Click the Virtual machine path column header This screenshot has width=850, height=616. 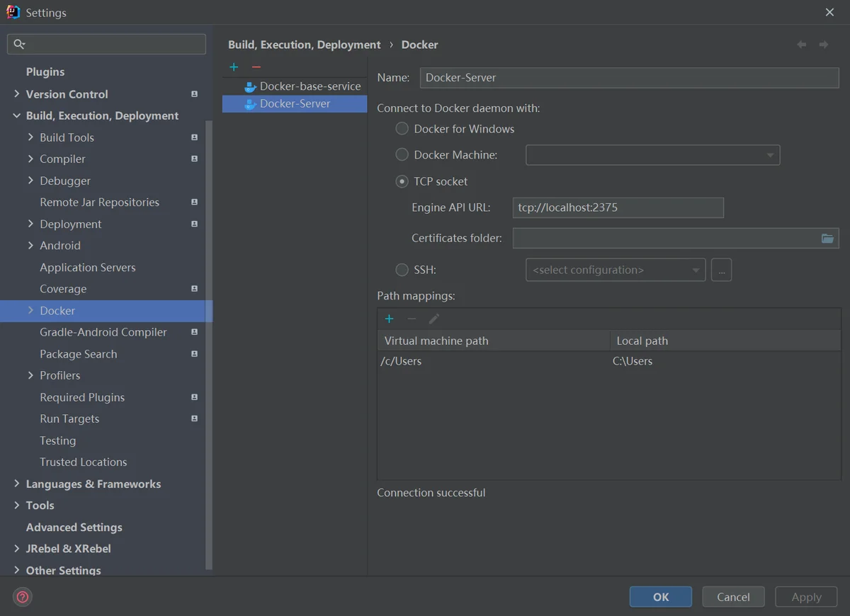tap(494, 341)
